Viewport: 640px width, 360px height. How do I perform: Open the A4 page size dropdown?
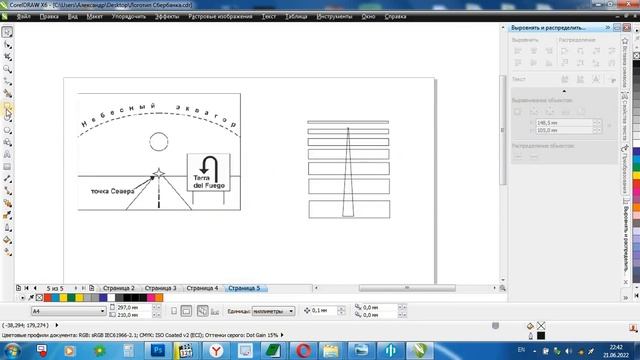(x=102, y=311)
